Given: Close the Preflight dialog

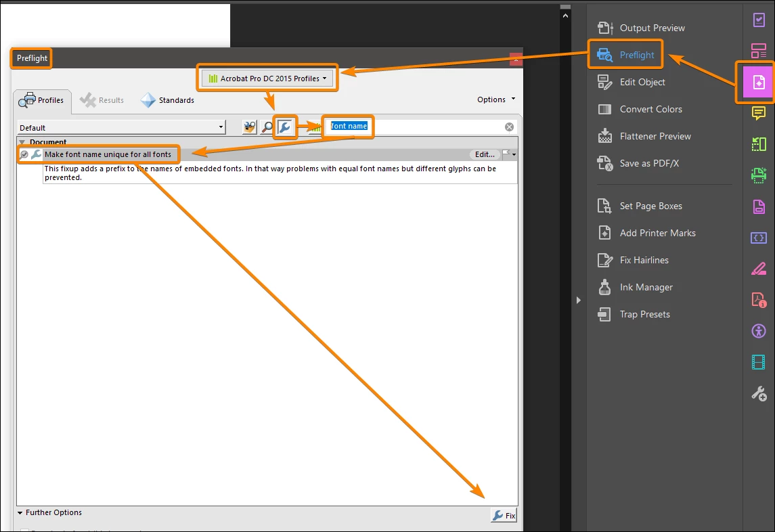Looking at the screenshot, I should click(x=516, y=59).
